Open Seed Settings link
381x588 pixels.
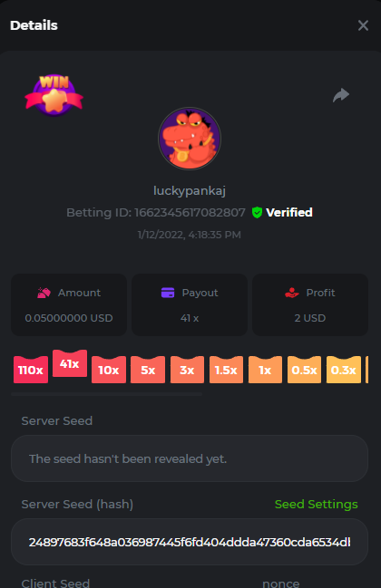316,505
